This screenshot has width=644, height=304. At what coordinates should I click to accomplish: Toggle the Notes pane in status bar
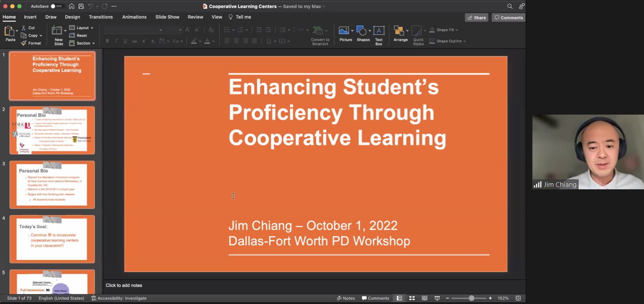(346, 298)
